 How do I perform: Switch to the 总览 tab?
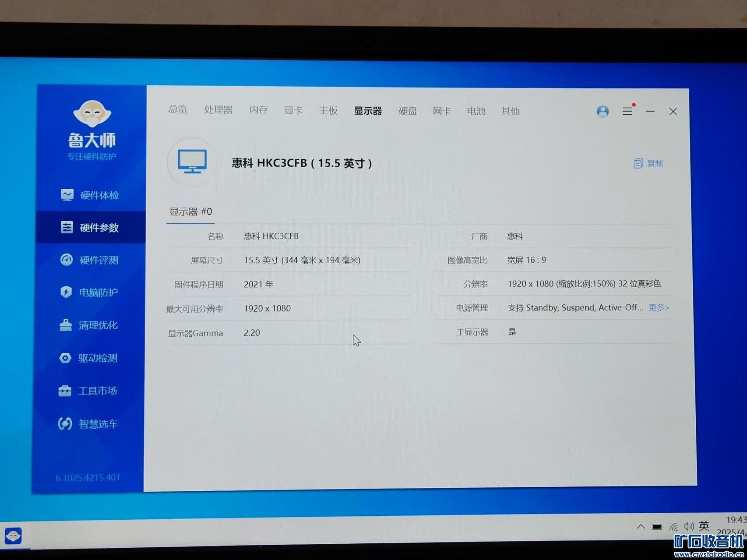click(178, 109)
